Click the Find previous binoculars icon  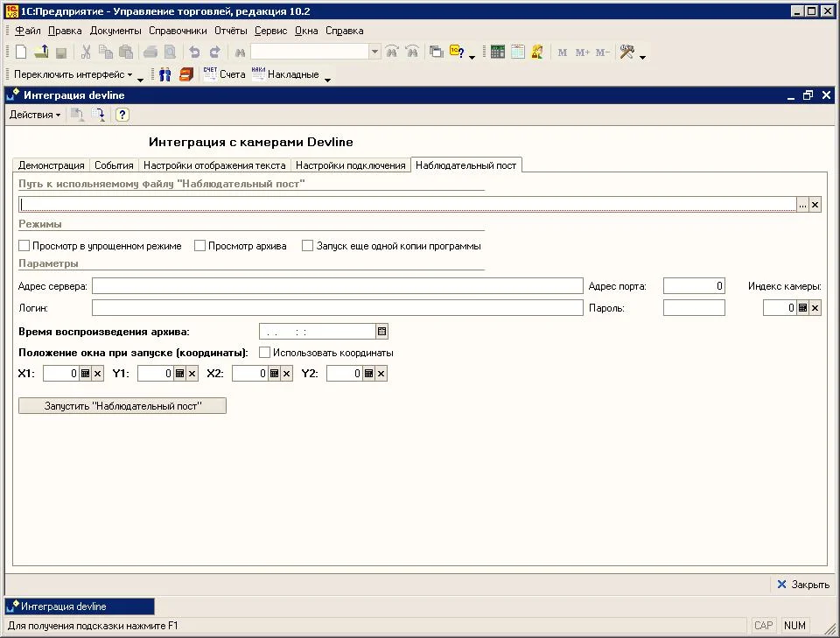[412, 52]
